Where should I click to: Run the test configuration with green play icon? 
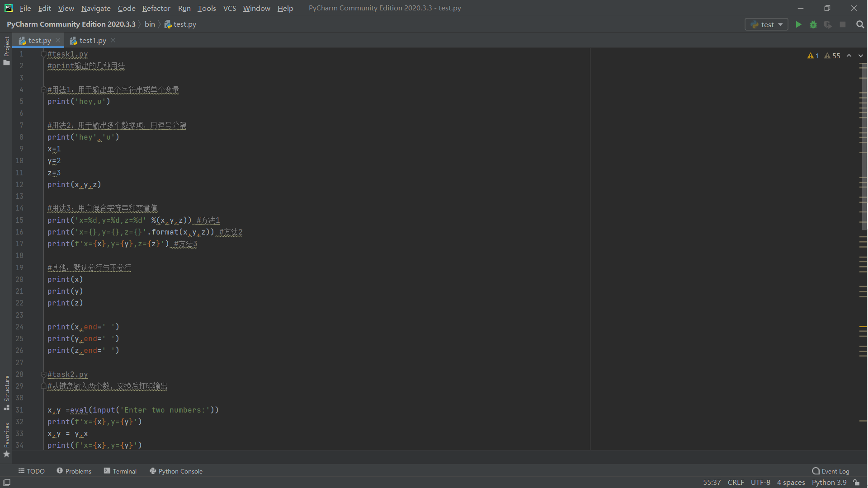[798, 24]
